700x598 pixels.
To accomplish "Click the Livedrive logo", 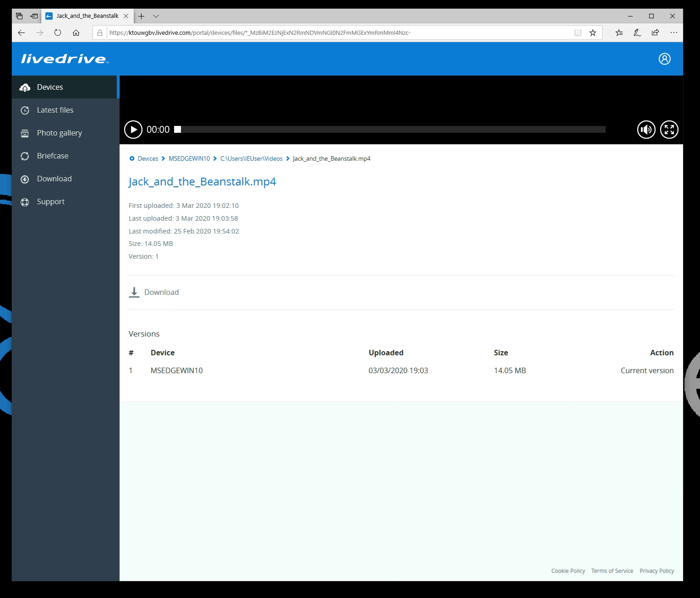I will (65, 59).
